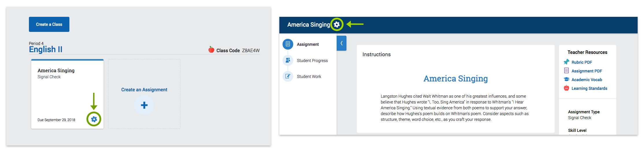Click the red apple Class Code icon
Viewport: 644px width, 151px height.
pyautogui.click(x=211, y=50)
